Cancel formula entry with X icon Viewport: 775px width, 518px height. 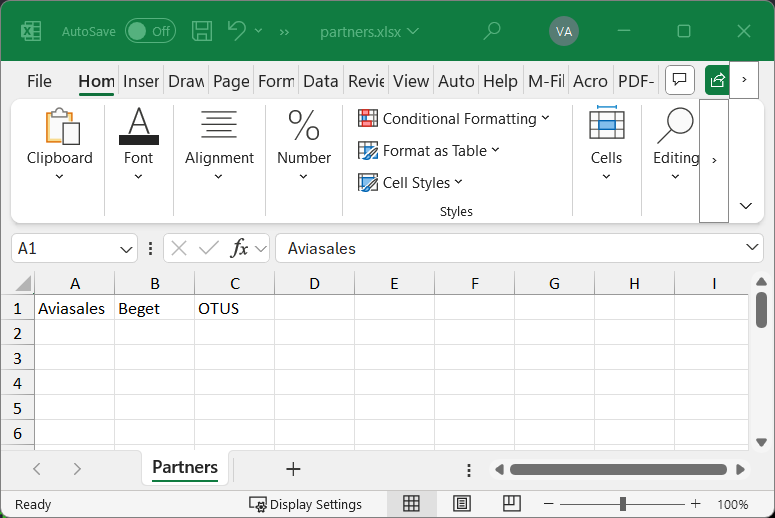tap(179, 248)
